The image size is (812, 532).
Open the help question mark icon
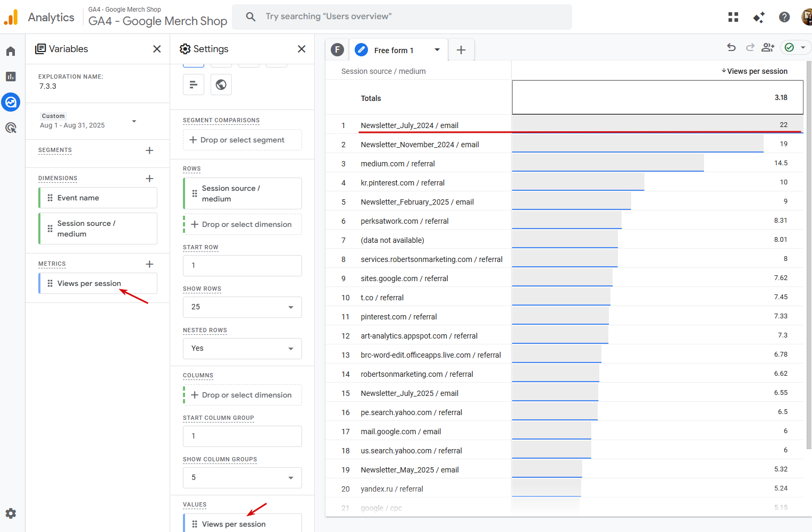tap(784, 17)
